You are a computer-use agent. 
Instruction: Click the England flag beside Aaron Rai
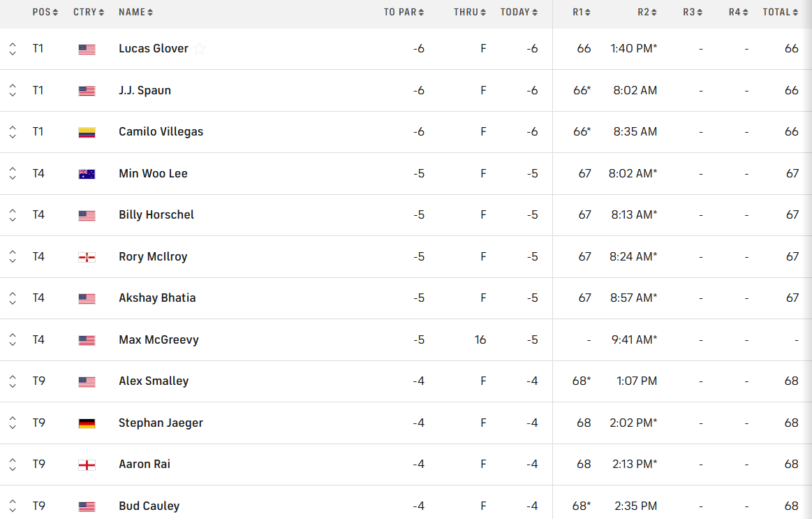[x=87, y=465]
